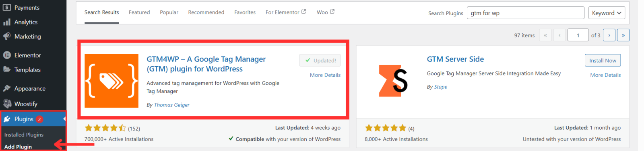Switch to the Recommended tab

pyautogui.click(x=206, y=12)
